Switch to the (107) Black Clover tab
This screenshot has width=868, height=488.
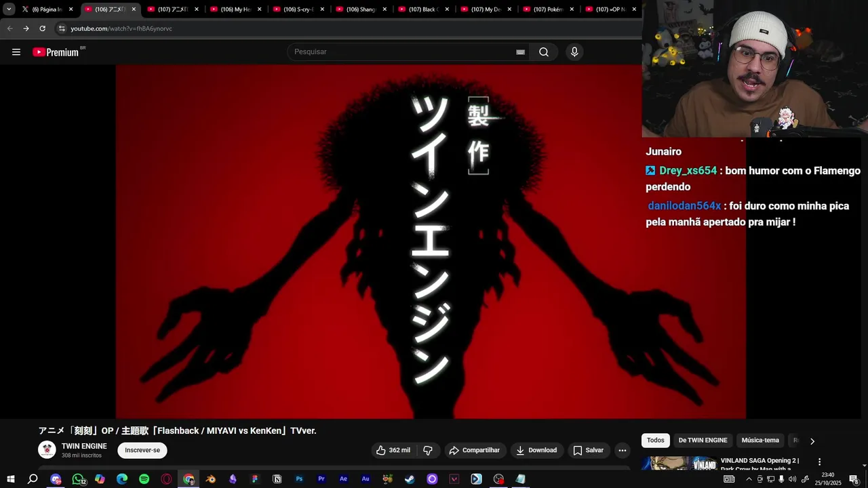[x=423, y=9]
